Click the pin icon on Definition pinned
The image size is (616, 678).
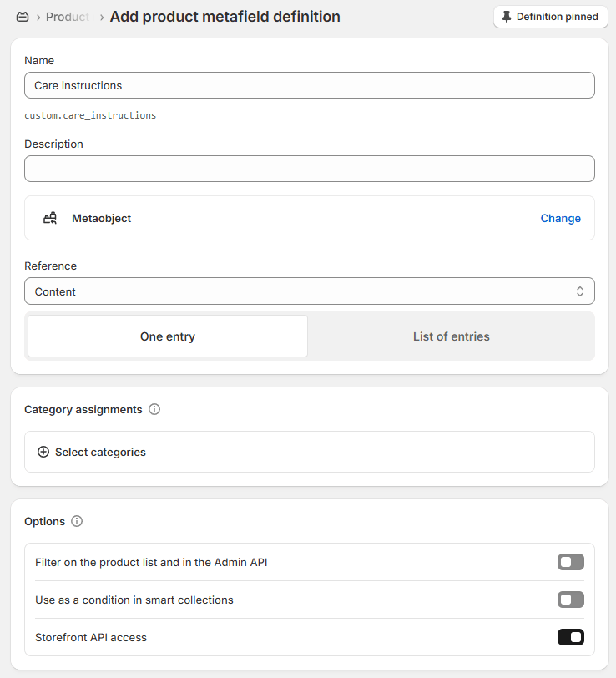point(507,17)
